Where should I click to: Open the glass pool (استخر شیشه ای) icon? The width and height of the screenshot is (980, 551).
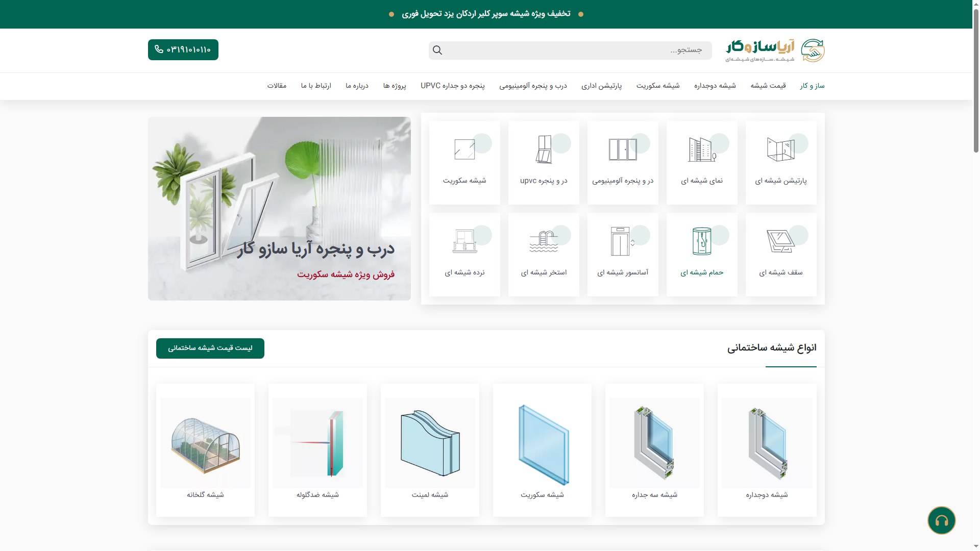544,241
